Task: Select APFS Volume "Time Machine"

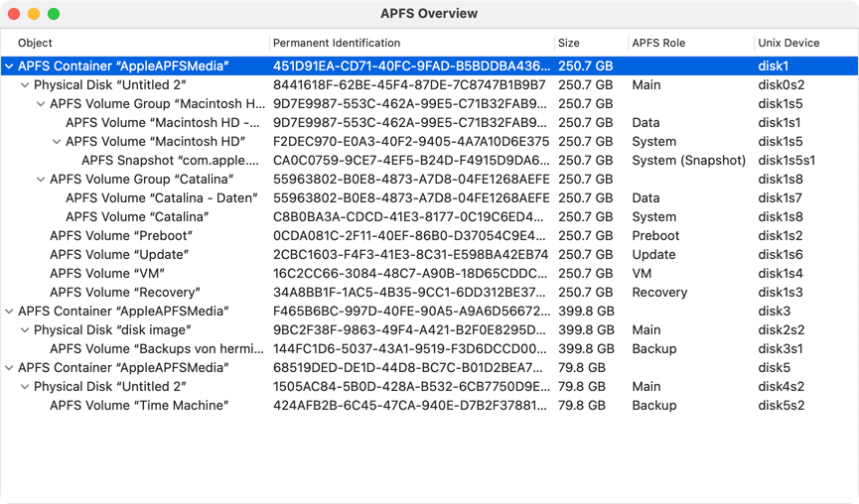Action: (429, 406)
